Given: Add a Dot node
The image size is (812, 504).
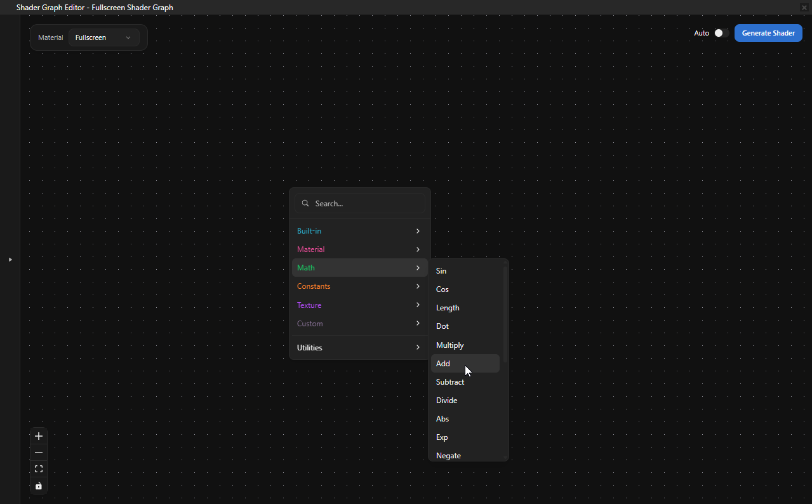Looking at the screenshot, I should pyautogui.click(x=465, y=326).
